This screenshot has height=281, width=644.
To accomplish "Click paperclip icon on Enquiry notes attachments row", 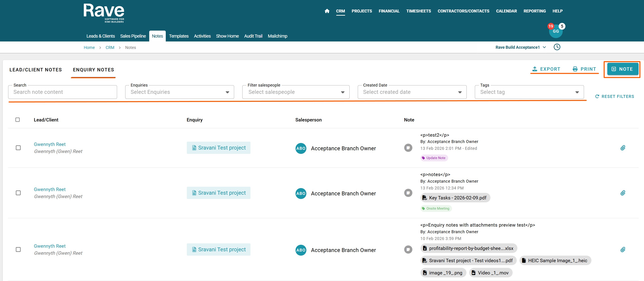I will [x=622, y=250].
